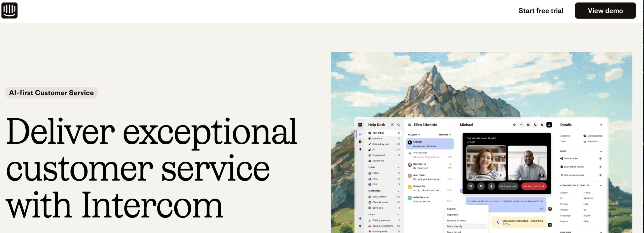Select the APAC team row
The image size is (644, 233).
point(384,179)
